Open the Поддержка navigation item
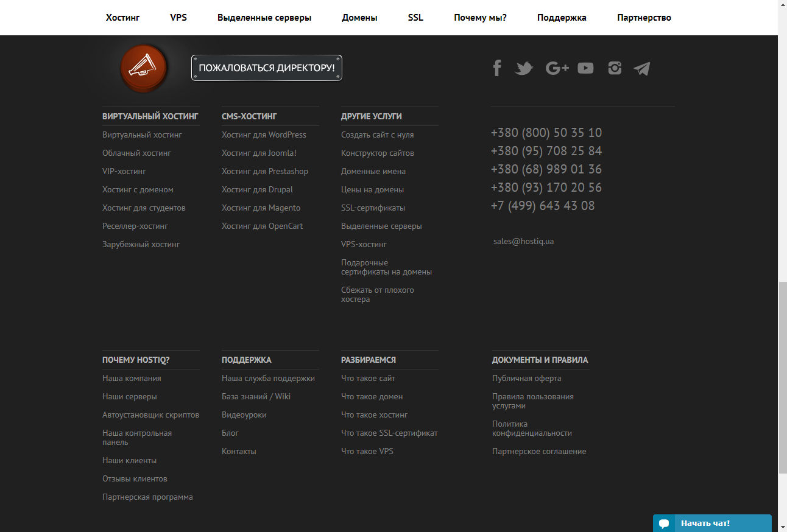Viewport: 787px width, 532px height. [562, 18]
